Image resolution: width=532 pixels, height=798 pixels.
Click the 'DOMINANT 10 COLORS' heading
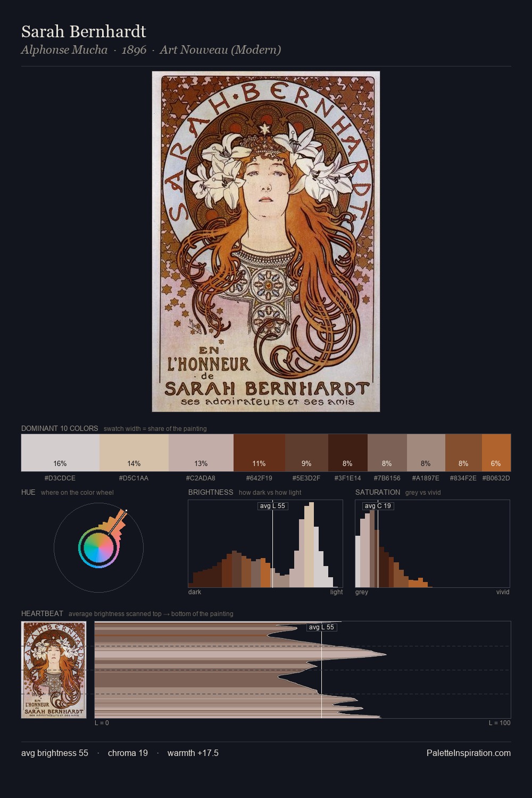(60, 428)
